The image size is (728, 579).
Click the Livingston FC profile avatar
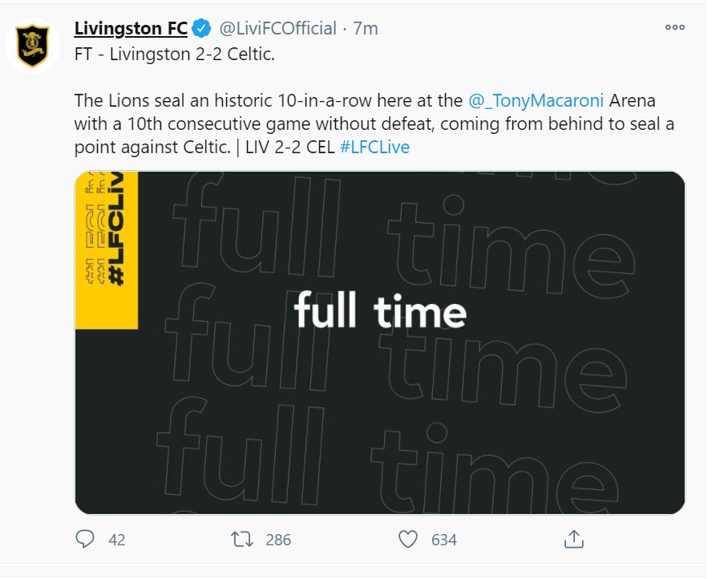point(32,46)
